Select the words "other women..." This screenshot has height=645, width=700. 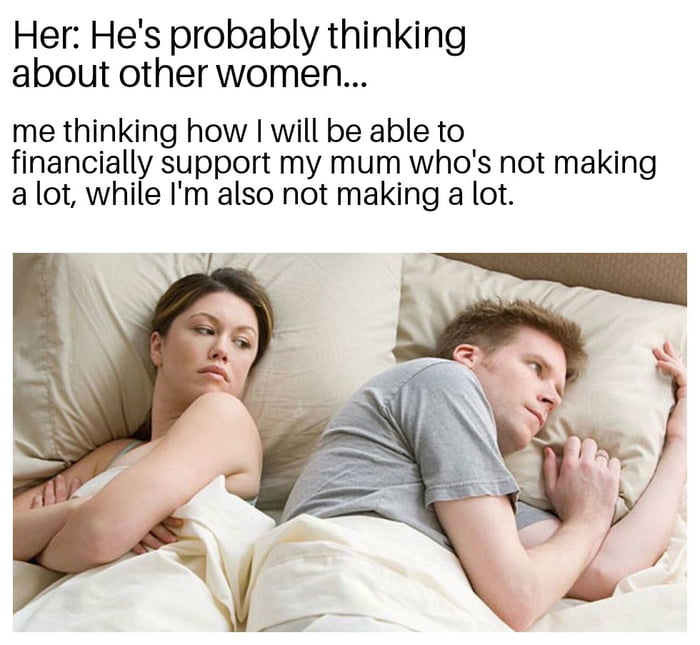pyautogui.click(x=244, y=73)
